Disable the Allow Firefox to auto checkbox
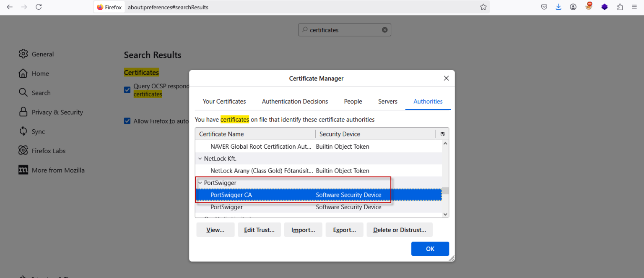The height and width of the screenshot is (278, 644). pyautogui.click(x=127, y=121)
